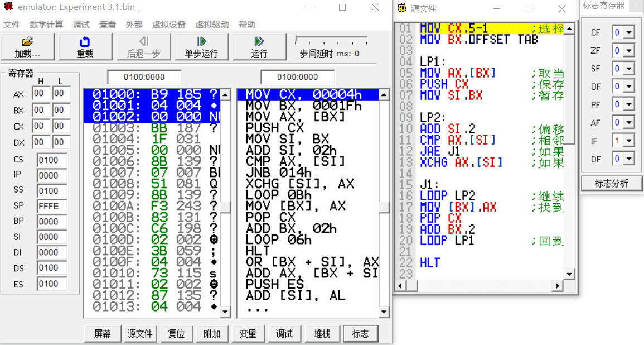Reload the program with the 重载 icon

pos(85,46)
